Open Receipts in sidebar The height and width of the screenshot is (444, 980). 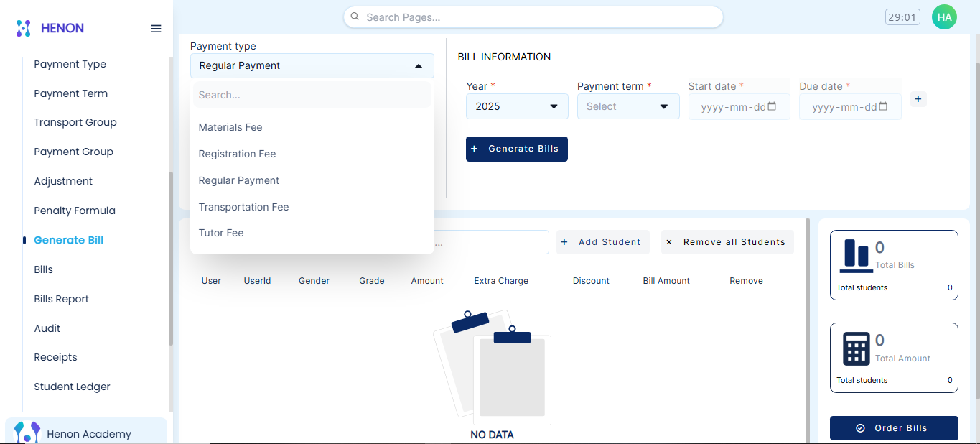(55, 357)
